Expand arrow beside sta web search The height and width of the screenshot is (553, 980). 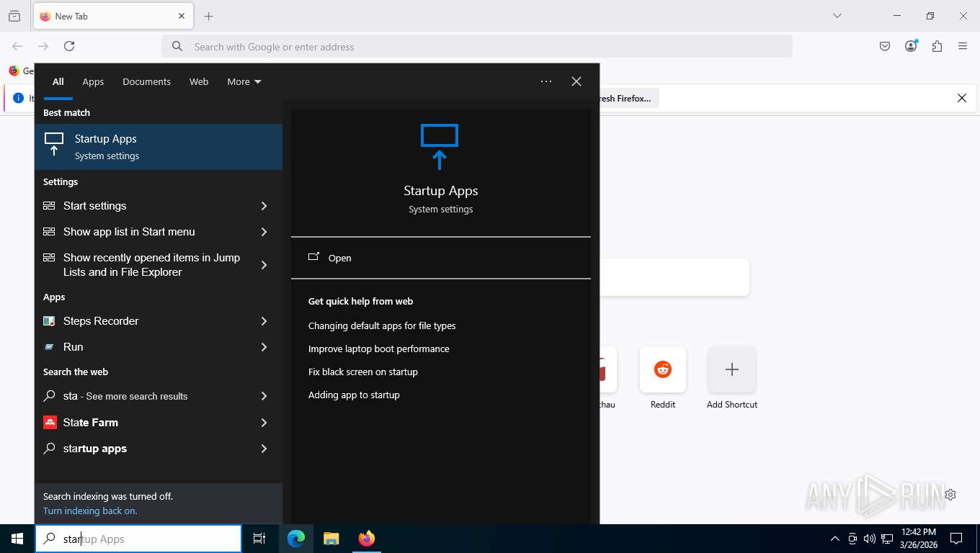(x=264, y=396)
